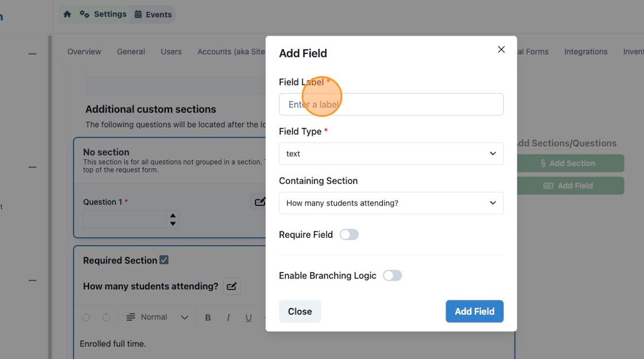Go to the home icon in breadcrumb

(x=67, y=14)
